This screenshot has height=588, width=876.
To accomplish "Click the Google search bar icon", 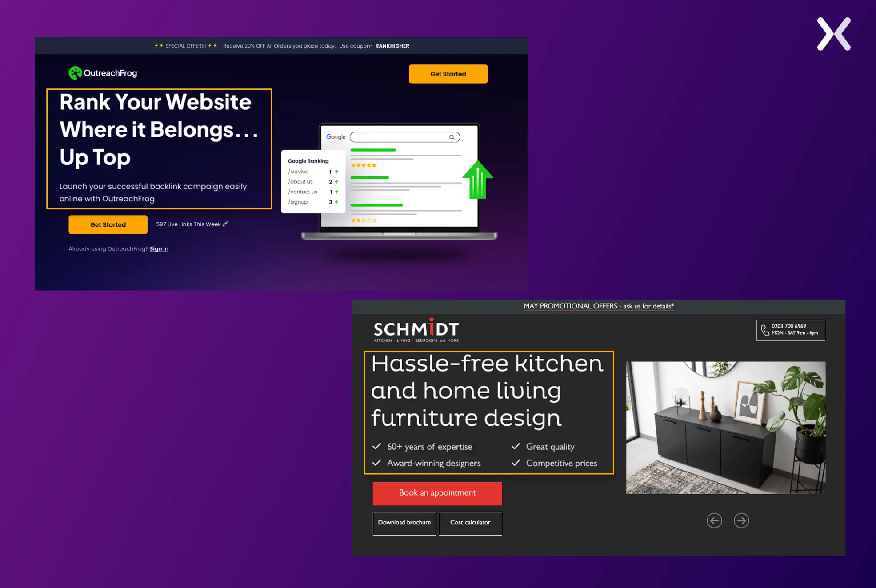I will (x=452, y=136).
